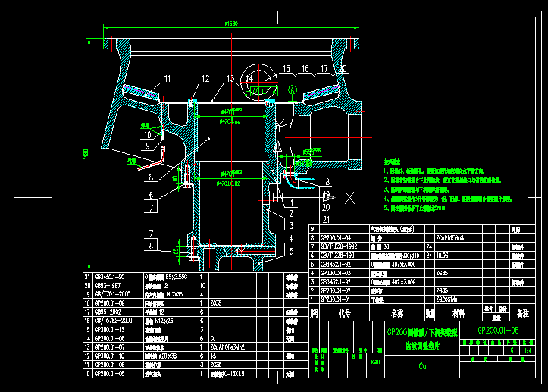Click balloon number 4 near bottom right
This screenshot has height=392, width=548.
click(292, 238)
